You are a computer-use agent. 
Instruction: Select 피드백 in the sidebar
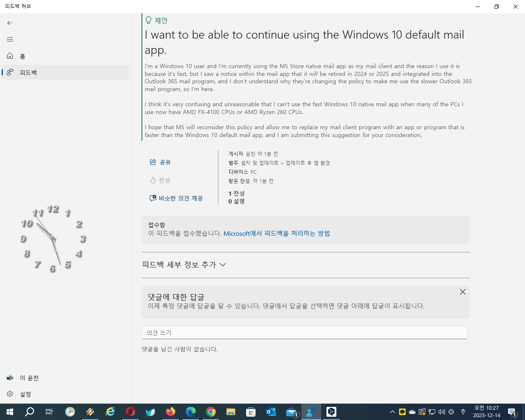(x=66, y=73)
